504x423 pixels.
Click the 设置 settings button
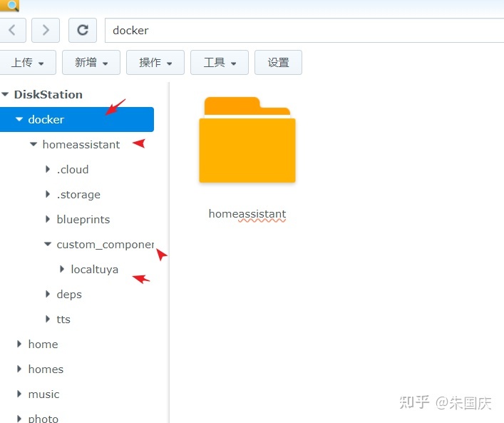coord(278,62)
